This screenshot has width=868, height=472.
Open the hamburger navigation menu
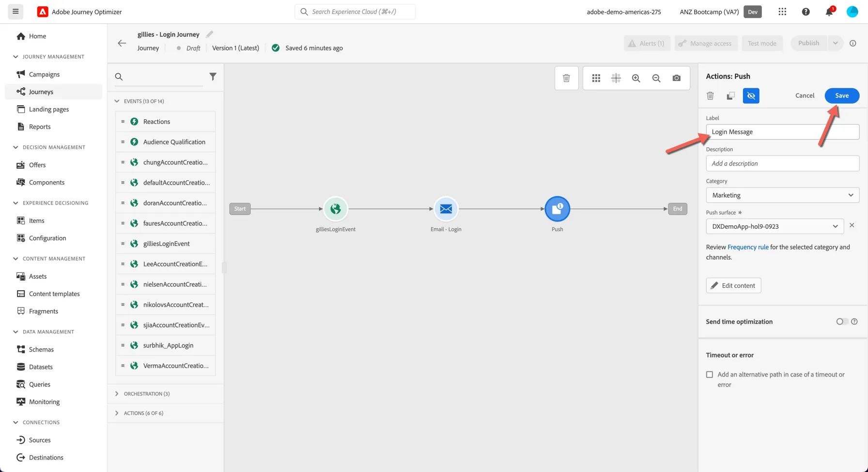(15, 12)
